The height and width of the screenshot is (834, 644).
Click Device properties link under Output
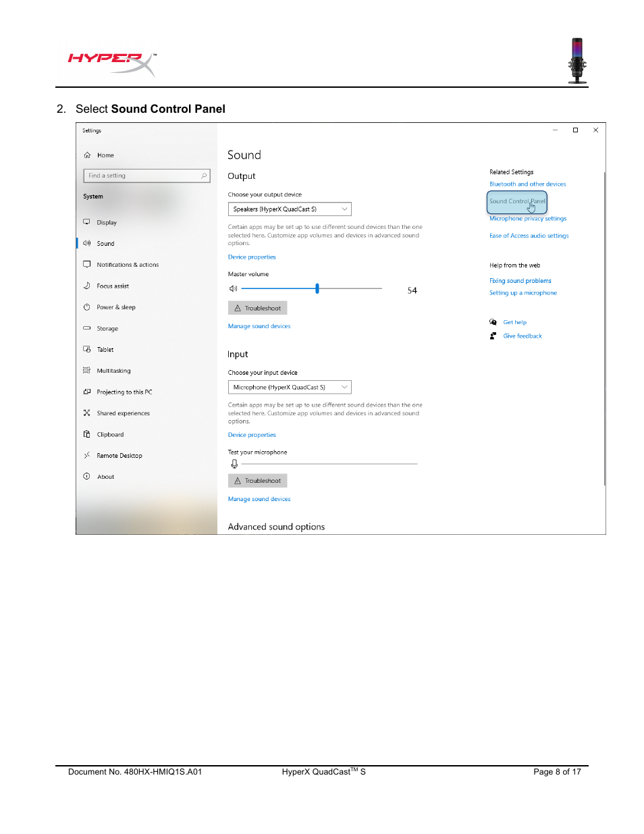[252, 257]
